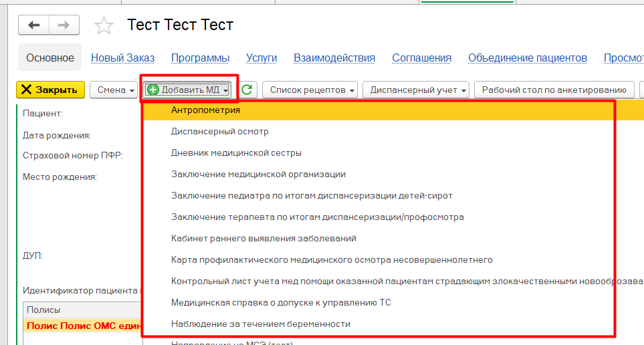Click the forward navigation arrow
Viewport: 644px width, 345px height.
point(64,25)
